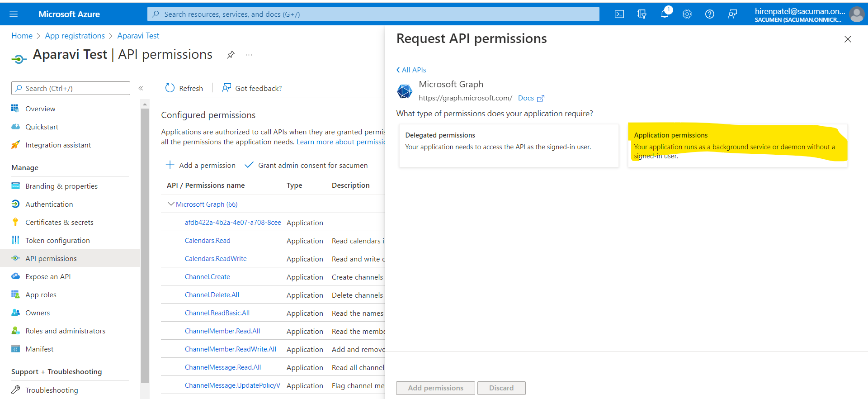
Task: Open the ChannelMember.Read.All permission
Action: click(x=222, y=331)
